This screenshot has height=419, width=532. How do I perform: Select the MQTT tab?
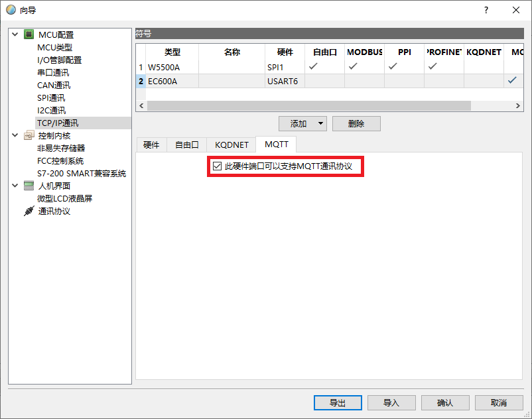[x=277, y=144]
